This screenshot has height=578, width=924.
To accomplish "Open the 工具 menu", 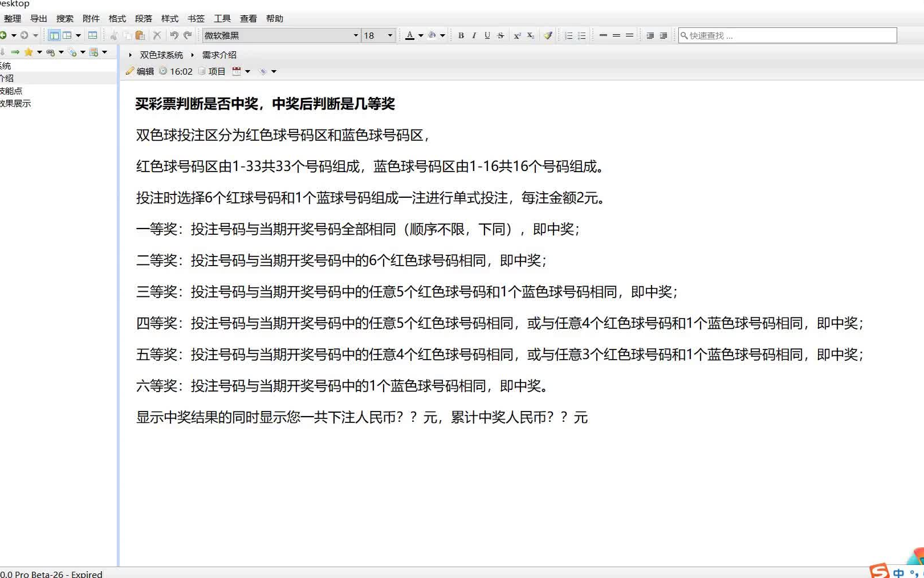I will coord(222,19).
